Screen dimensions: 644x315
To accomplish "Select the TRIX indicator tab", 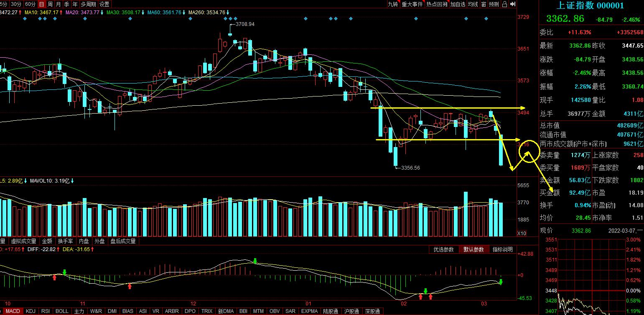I will tap(207, 311).
